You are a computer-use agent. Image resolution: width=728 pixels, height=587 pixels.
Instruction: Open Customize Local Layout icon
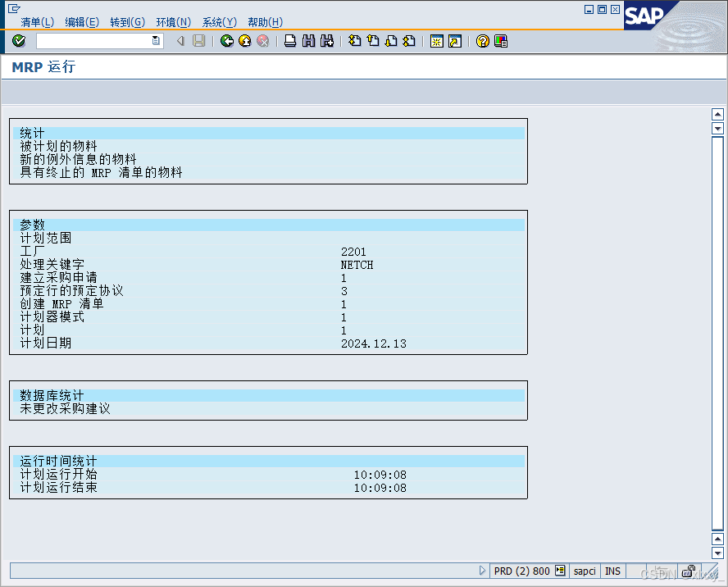501,41
